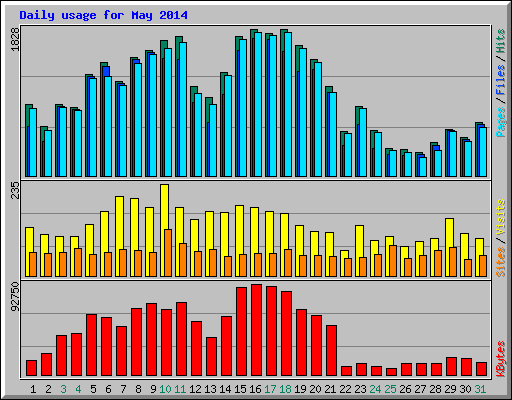Click day label 18 on the x-axis

285,389
